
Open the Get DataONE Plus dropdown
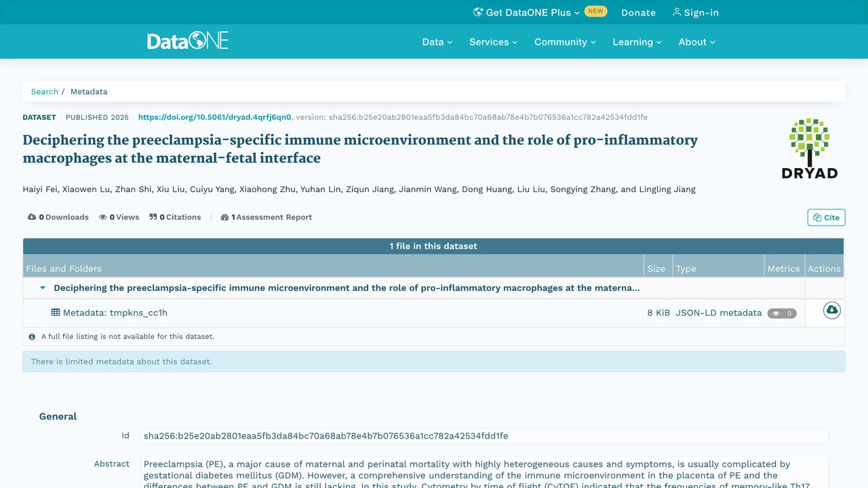coord(526,12)
